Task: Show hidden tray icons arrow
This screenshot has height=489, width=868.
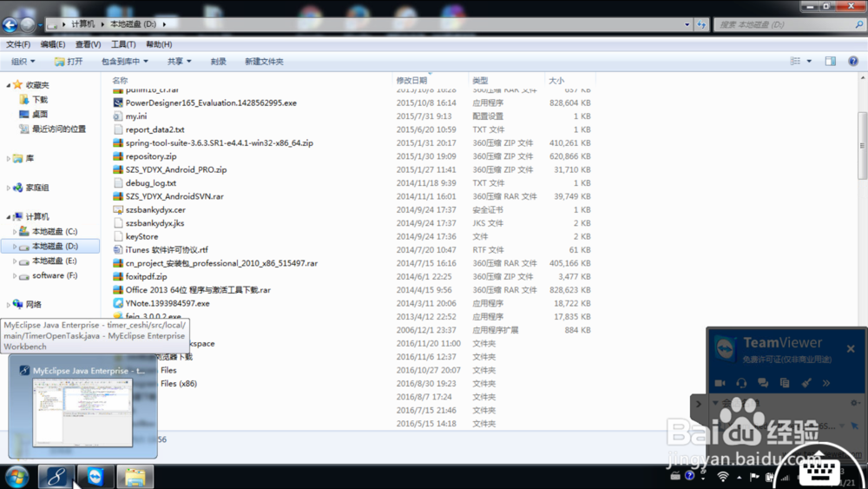Action: (x=739, y=477)
